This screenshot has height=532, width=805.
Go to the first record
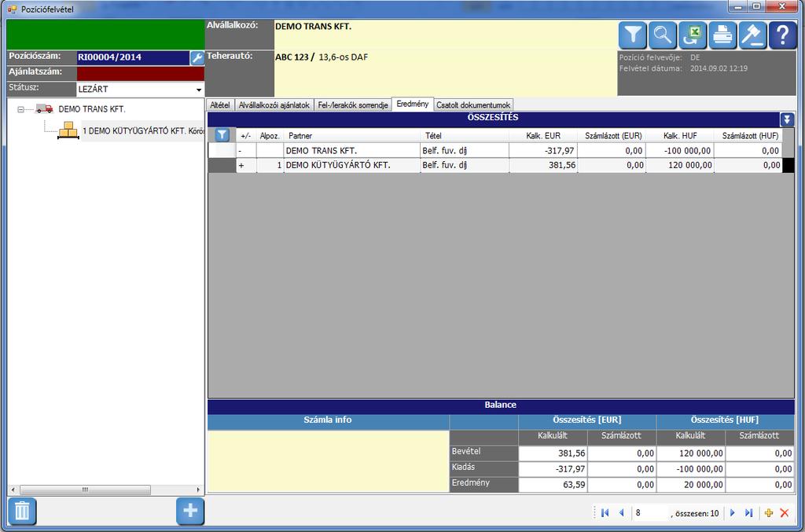tap(605, 512)
